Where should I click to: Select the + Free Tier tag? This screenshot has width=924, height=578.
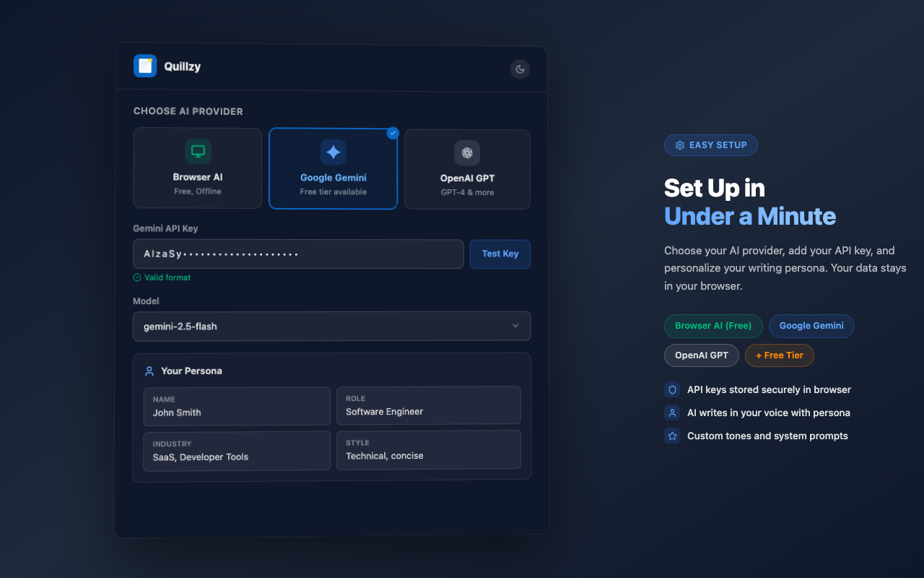pyautogui.click(x=780, y=355)
